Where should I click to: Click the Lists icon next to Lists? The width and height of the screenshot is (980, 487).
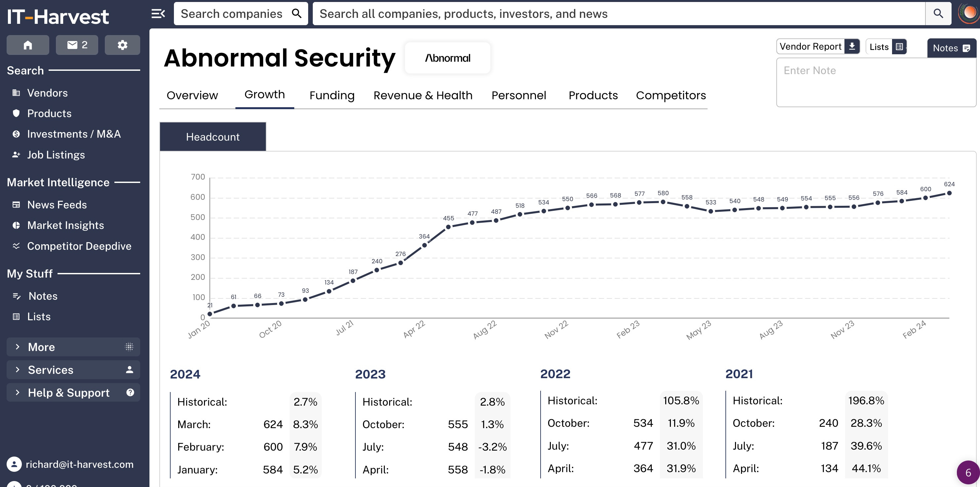pyautogui.click(x=899, y=46)
